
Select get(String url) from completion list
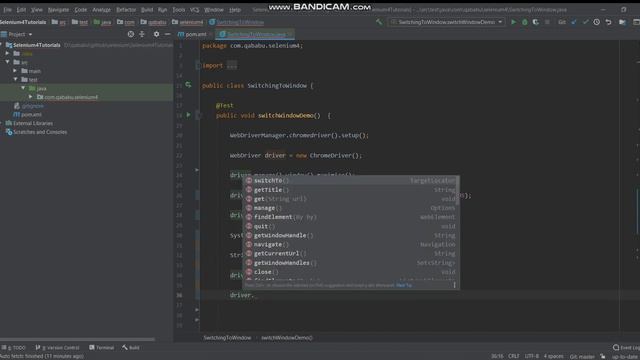pos(351,199)
